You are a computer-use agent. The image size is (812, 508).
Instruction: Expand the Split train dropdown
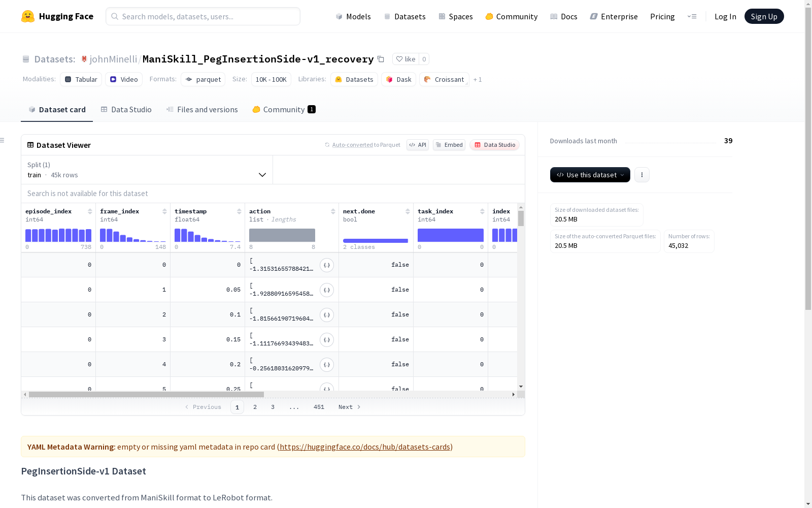pyautogui.click(x=147, y=170)
